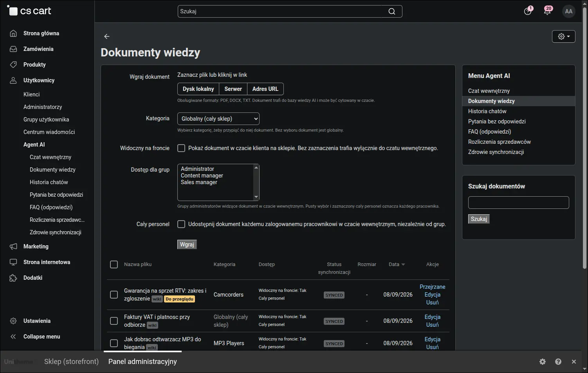Switch to the Panel administracyjny tab
This screenshot has width=588, height=373.
pyautogui.click(x=142, y=362)
